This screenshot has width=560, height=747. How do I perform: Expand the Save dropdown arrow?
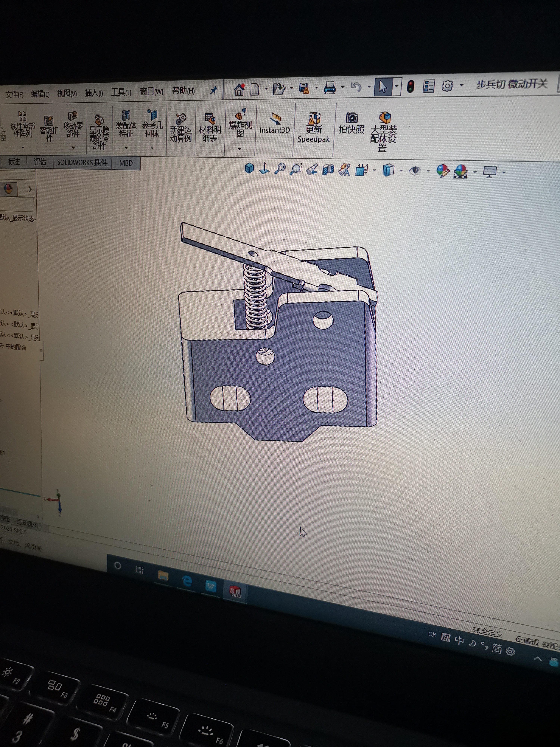(x=317, y=88)
